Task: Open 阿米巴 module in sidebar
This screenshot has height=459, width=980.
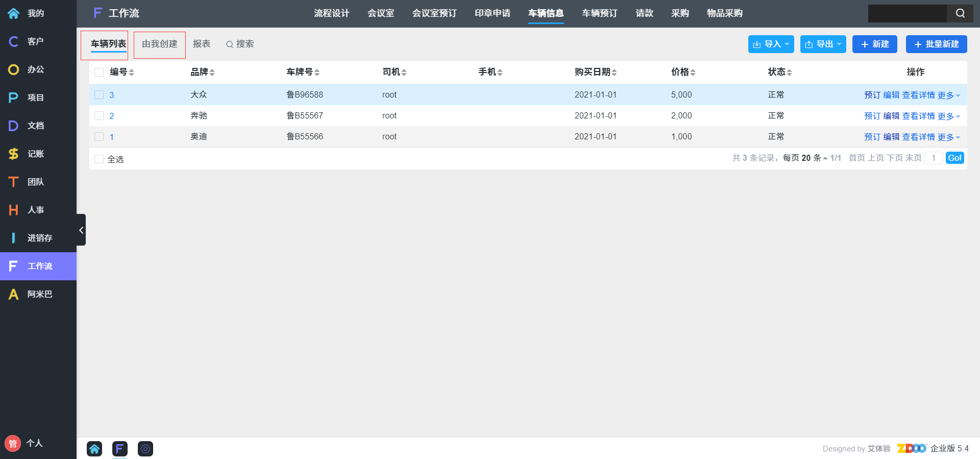Action: click(x=39, y=294)
